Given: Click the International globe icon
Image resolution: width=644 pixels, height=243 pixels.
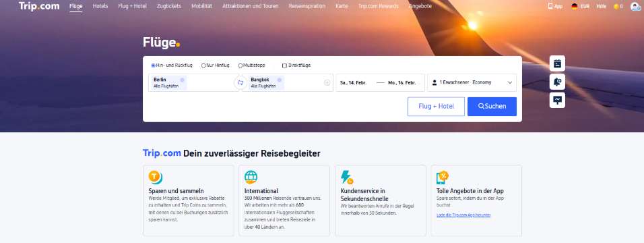Looking at the screenshot, I should coord(251,177).
